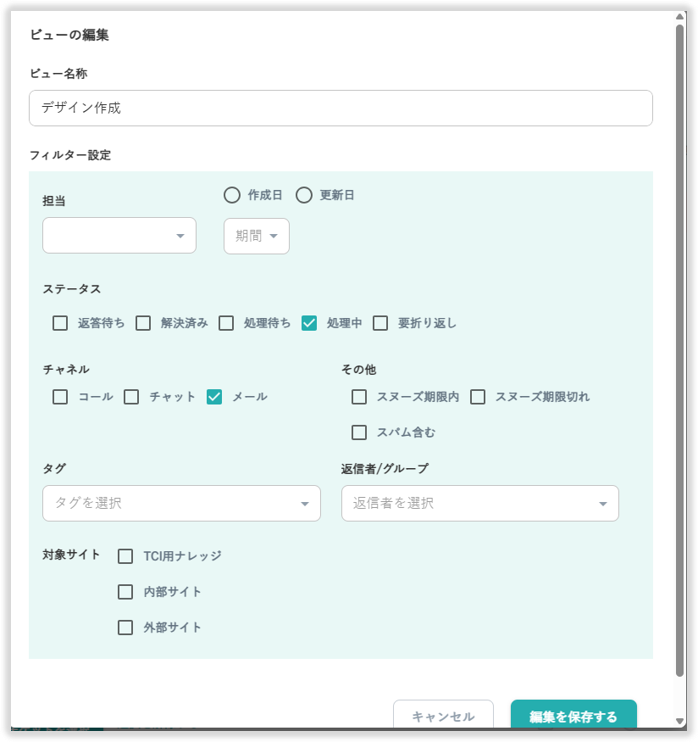Open the 返信者を選択 dropdown
This screenshot has width=698, height=742.
pos(479,503)
